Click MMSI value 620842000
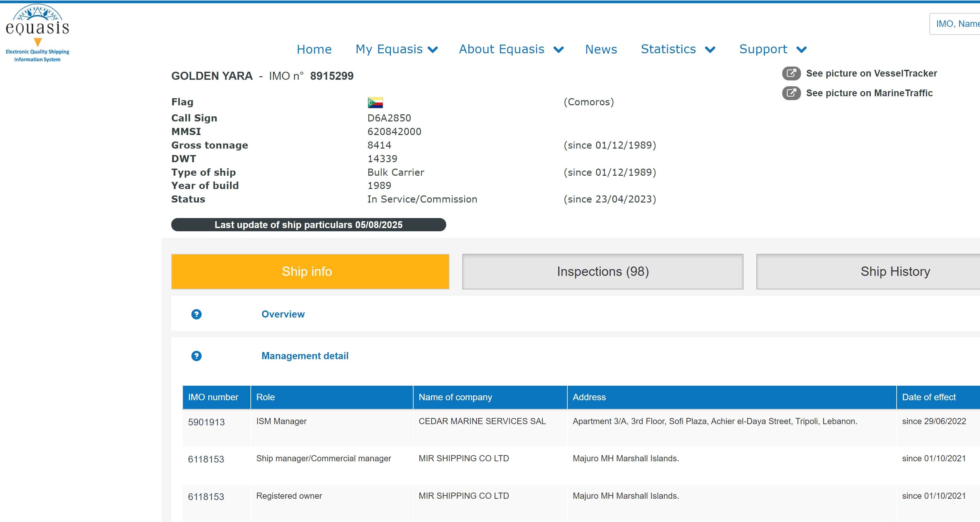Screen dimensions: 980x522 (394, 132)
